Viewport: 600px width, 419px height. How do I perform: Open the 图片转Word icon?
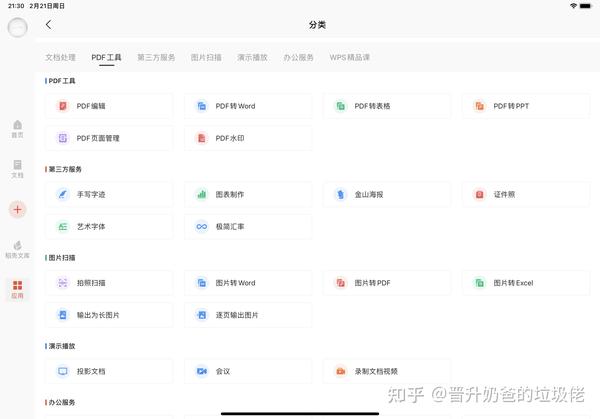point(202,283)
